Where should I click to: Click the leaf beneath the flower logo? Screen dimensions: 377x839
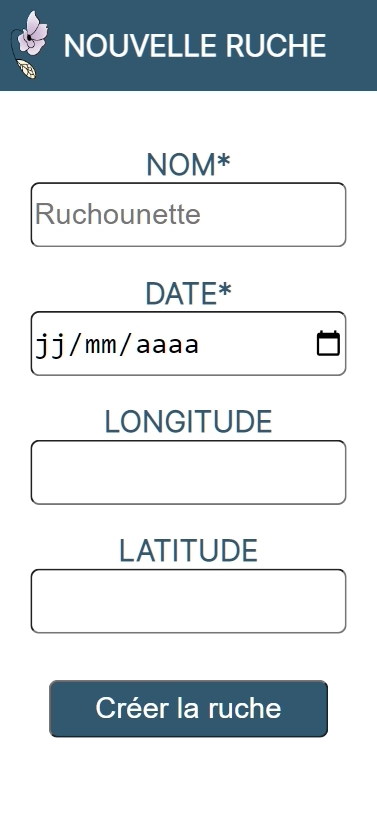(26, 69)
